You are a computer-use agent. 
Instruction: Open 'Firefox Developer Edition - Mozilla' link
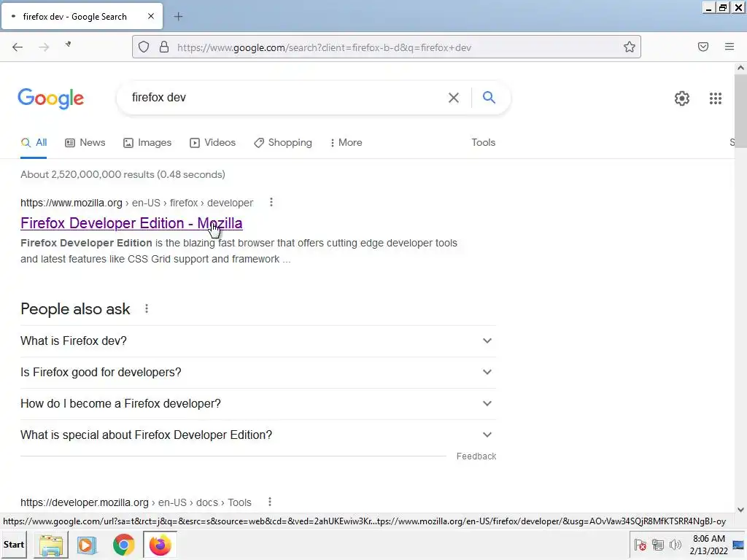click(131, 223)
